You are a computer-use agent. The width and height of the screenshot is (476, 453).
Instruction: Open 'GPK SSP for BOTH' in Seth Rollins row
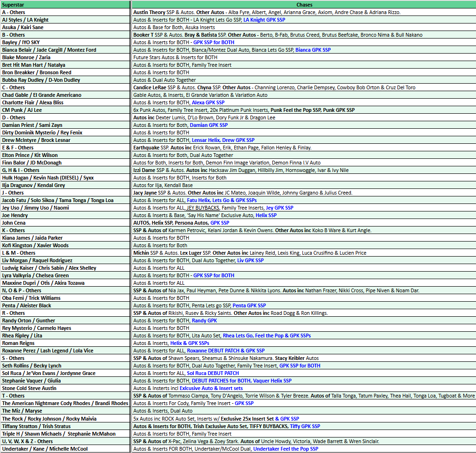point(300,366)
